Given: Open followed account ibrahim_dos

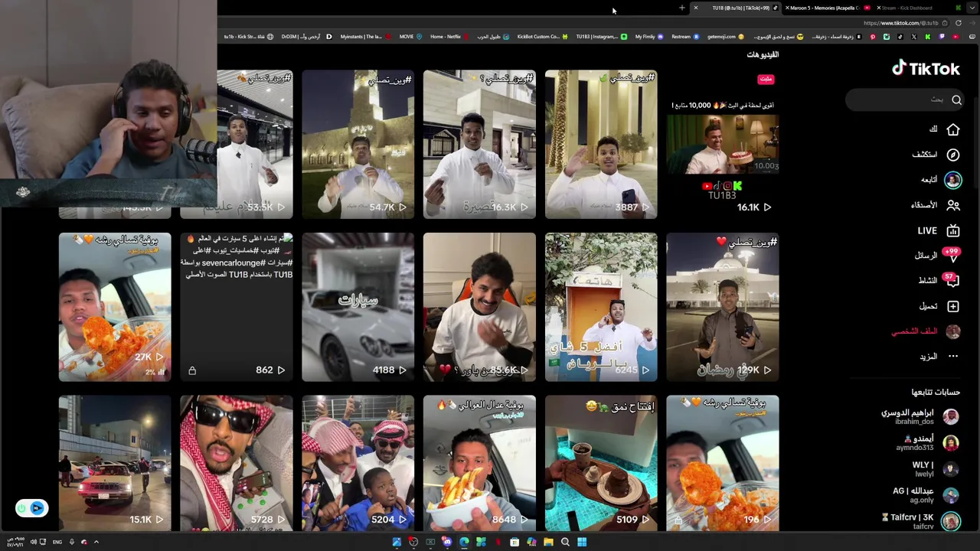Looking at the screenshot, I should point(920,416).
